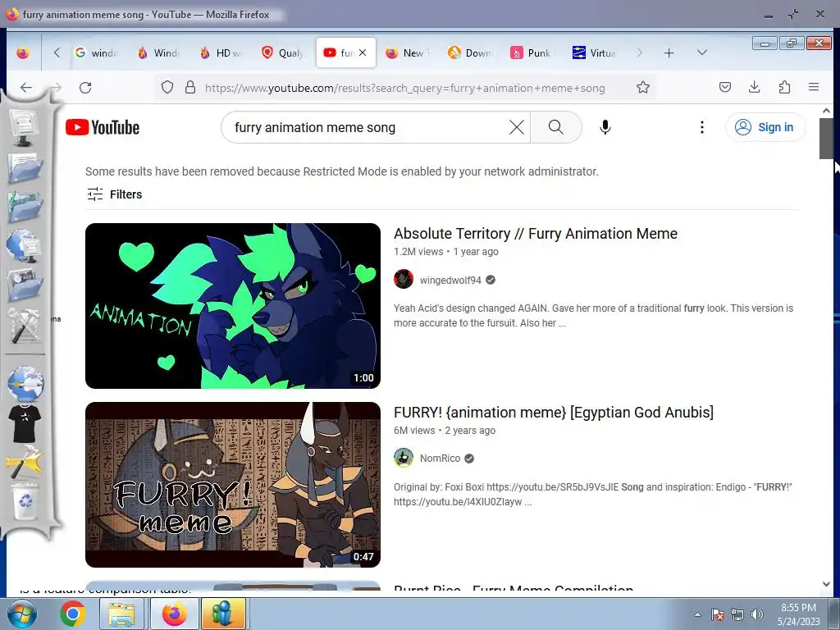Open YouTube settings three-dot menu
This screenshot has width=840, height=630.
(x=702, y=127)
